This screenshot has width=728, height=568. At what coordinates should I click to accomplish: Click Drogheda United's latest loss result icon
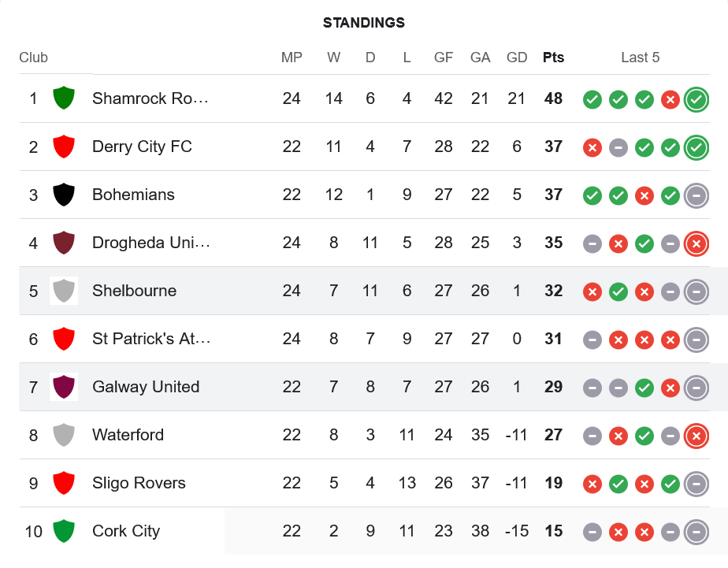(x=696, y=243)
